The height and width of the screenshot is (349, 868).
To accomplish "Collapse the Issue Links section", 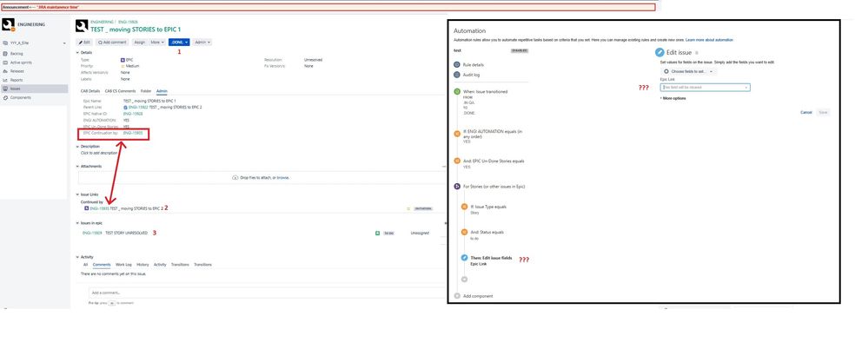I will [77, 194].
